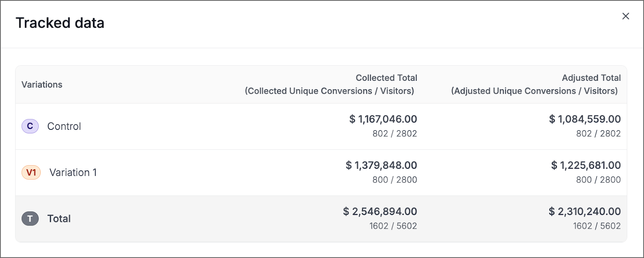Click the gray T Total badge
The height and width of the screenshot is (258, 644).
(x=30, y=219)
